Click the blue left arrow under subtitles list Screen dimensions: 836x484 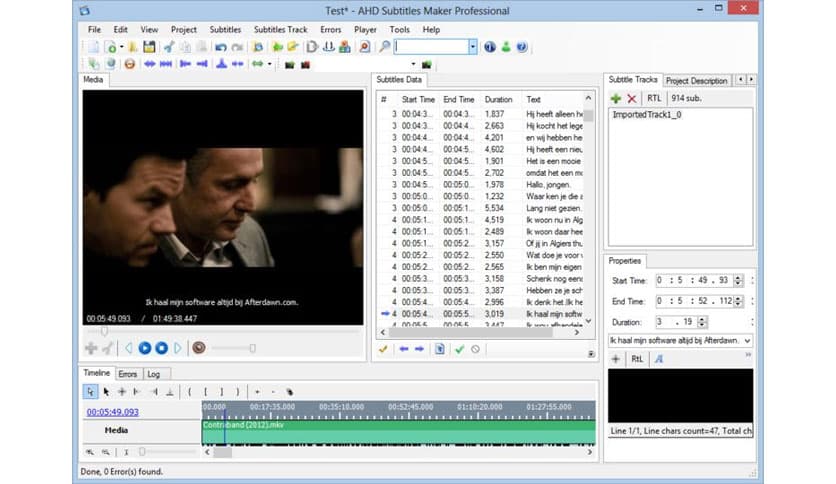404,349
